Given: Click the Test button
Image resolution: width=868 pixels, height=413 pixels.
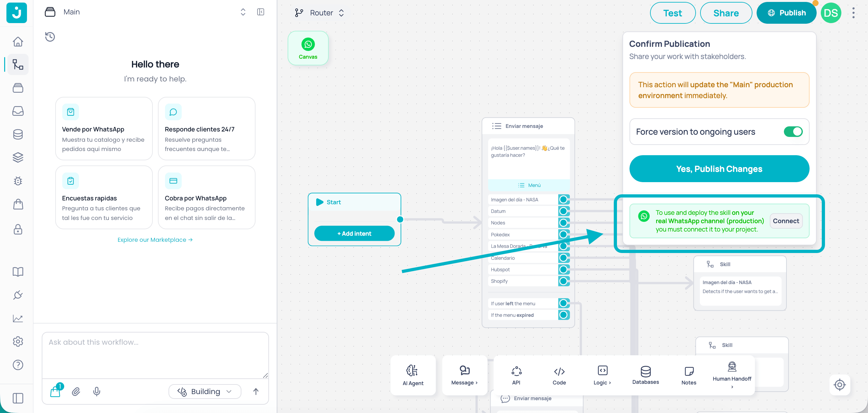Looking at the screenshot, I should 672,13.
